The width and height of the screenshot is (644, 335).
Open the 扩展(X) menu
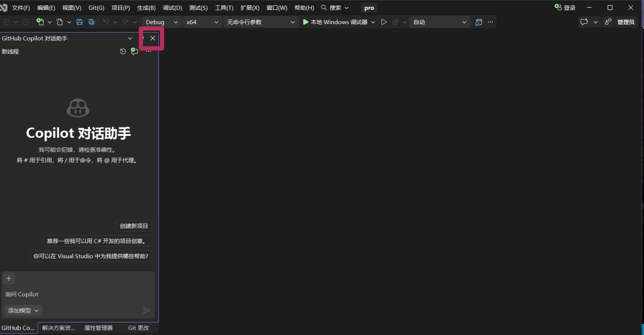pos(250,8)
